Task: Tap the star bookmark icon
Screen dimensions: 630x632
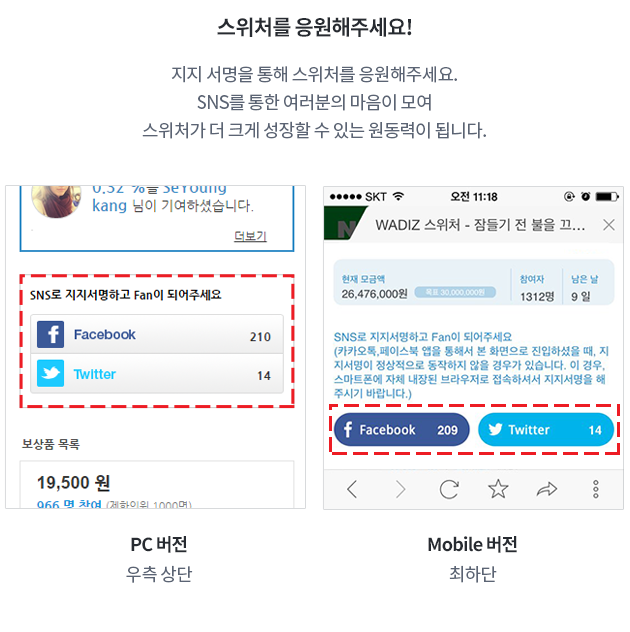Action: coord(498,489)
